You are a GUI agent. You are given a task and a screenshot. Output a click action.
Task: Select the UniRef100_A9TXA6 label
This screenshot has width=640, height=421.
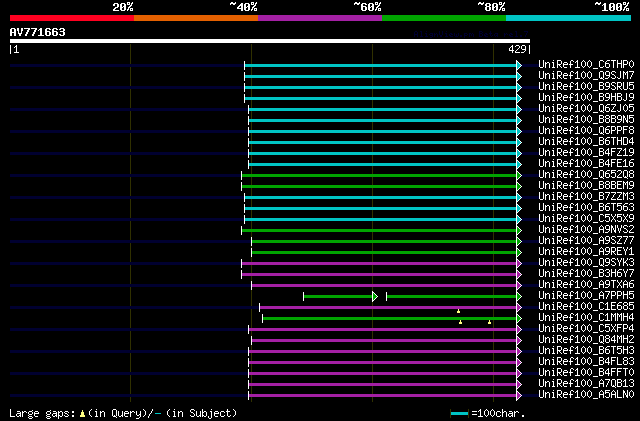pos(587,285)
